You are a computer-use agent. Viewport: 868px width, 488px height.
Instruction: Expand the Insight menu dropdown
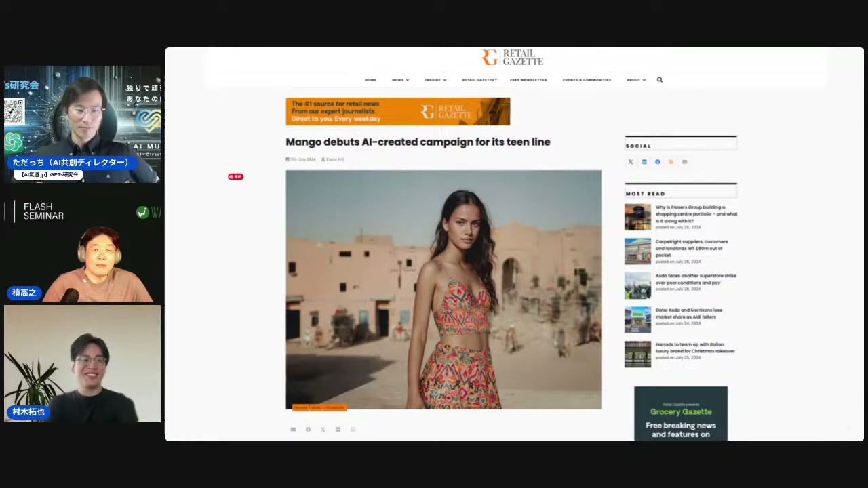pos(435,80)
